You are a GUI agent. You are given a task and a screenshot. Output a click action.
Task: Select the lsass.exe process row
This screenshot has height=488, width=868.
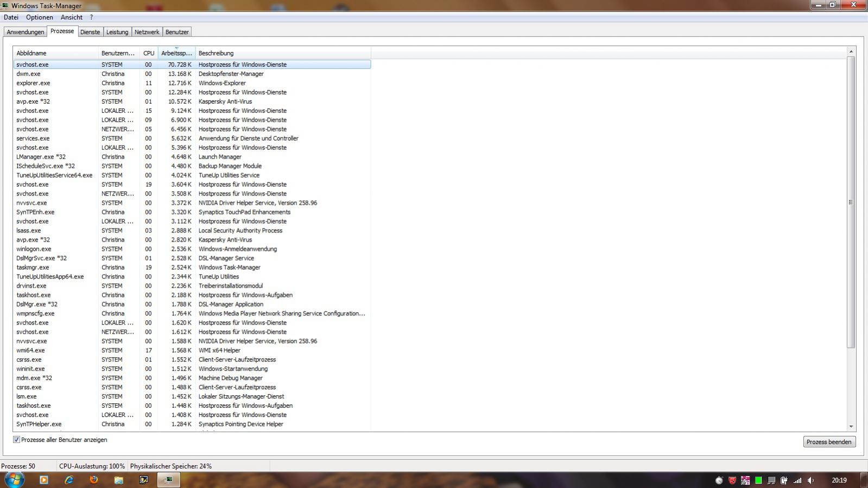(192, 231)
